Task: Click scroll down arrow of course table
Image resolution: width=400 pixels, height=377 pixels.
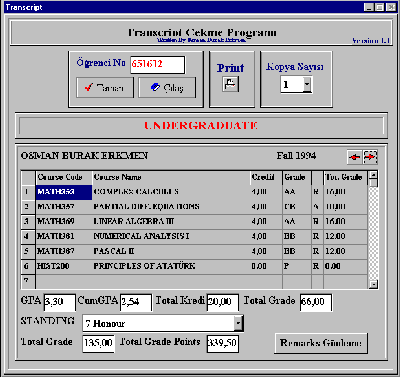Action: coord(374,284)
